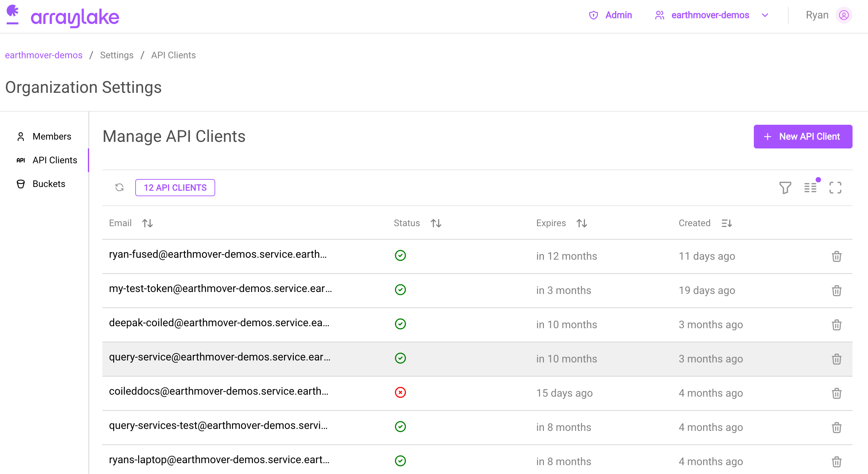The image size is (868, 474).
Task: Select the deepak-coiled email cell
Action: [219, 323]
